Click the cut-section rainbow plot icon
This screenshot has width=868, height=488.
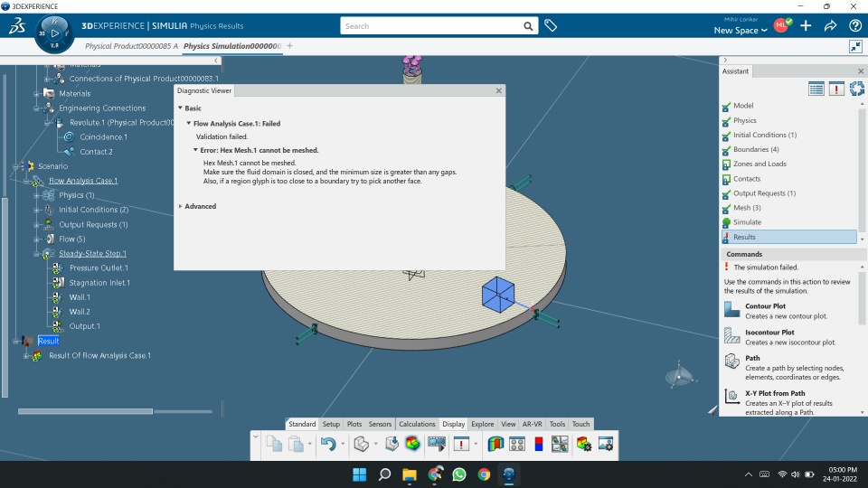495,444
